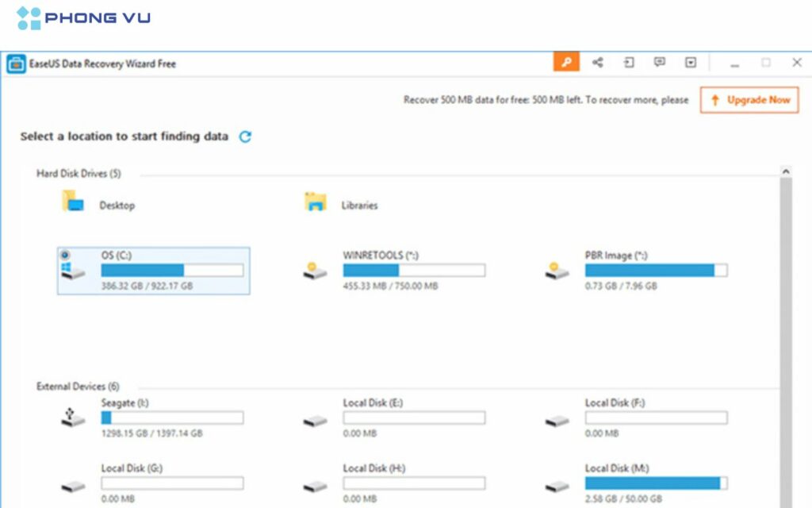Click the WINRETOOLS drive icon
This screenshot has height=508, width=812.
click(x=315, y=271)
